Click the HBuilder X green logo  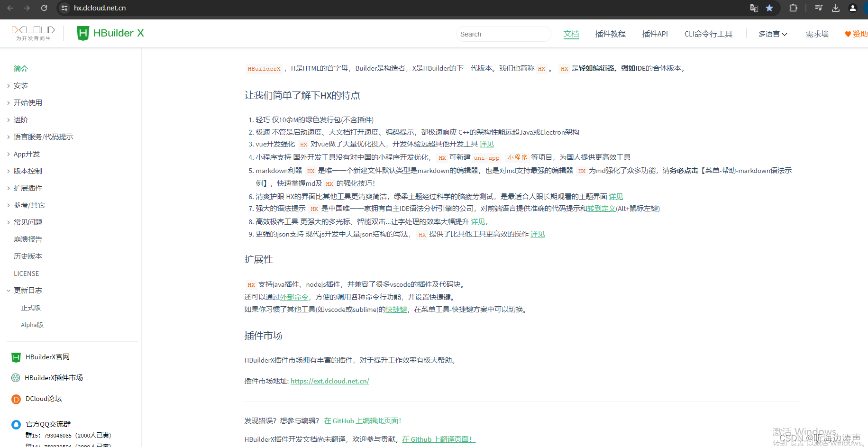(x=83, y=33)
